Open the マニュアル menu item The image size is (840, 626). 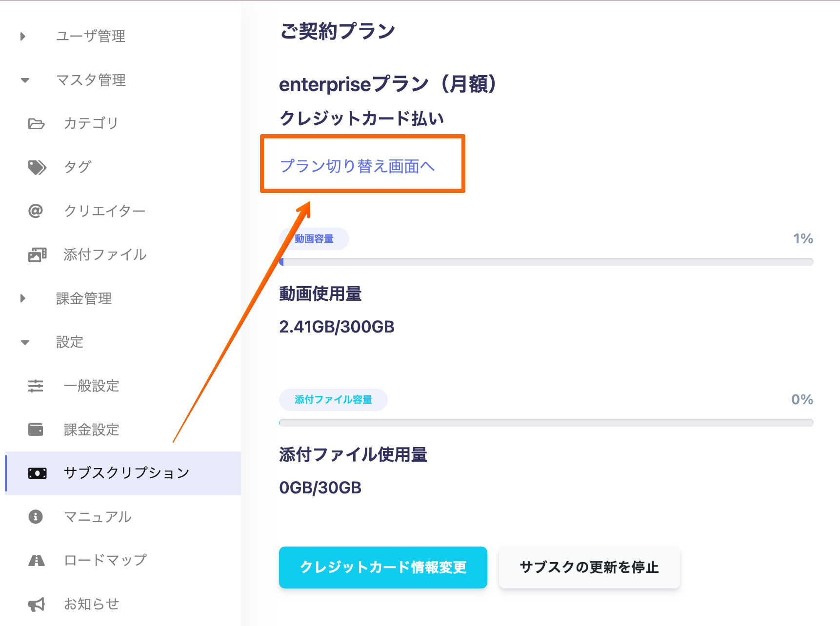click(98, 516)
